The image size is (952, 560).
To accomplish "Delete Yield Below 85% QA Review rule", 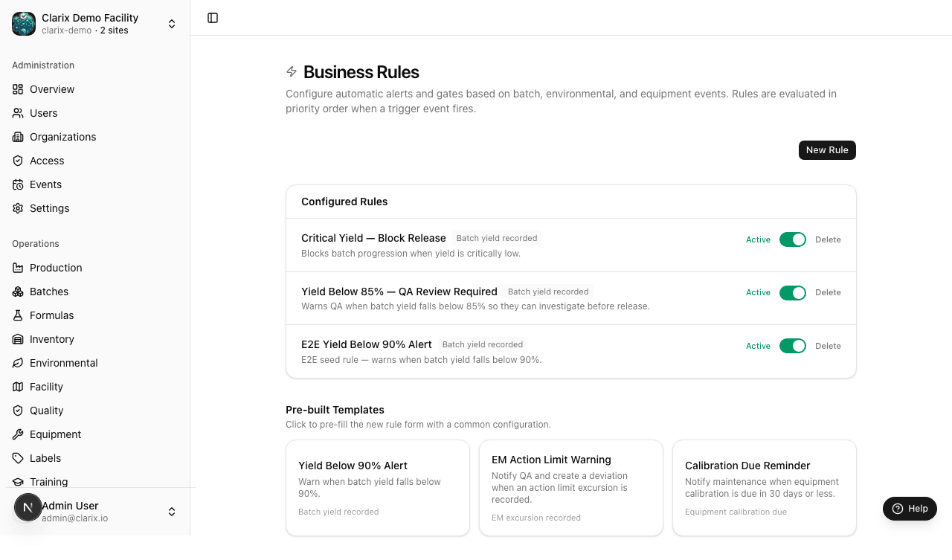I will [828, 293].
